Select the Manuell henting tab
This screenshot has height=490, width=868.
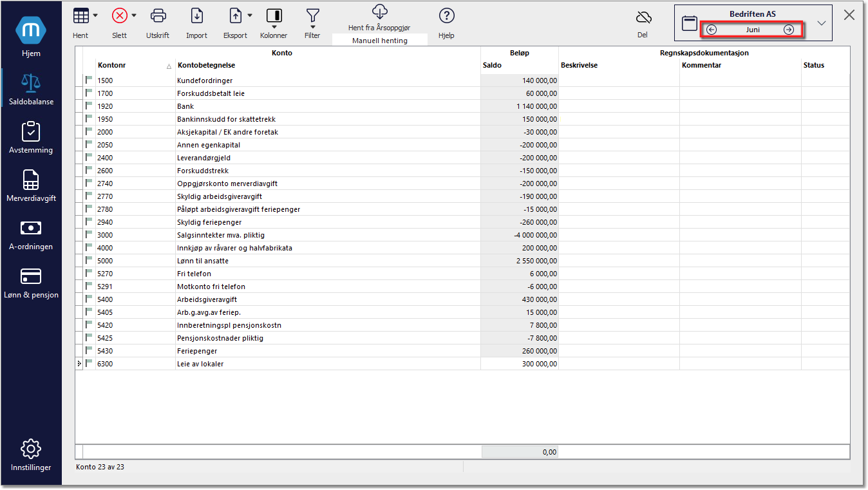coord(380,41)
